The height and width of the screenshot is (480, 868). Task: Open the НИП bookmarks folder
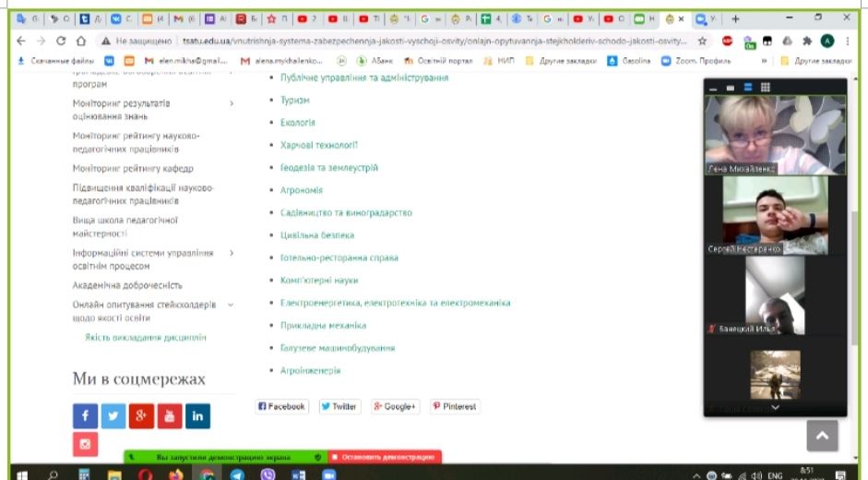coord(499,61)
